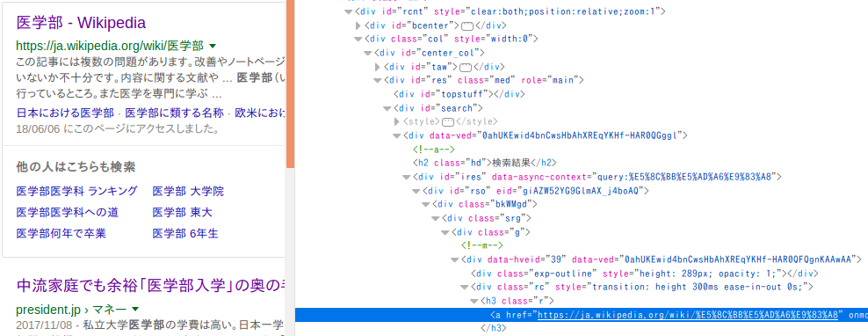Open the arrow menu beside president.jp › マネー
The image size is (868, 336).
click(135, 309)
